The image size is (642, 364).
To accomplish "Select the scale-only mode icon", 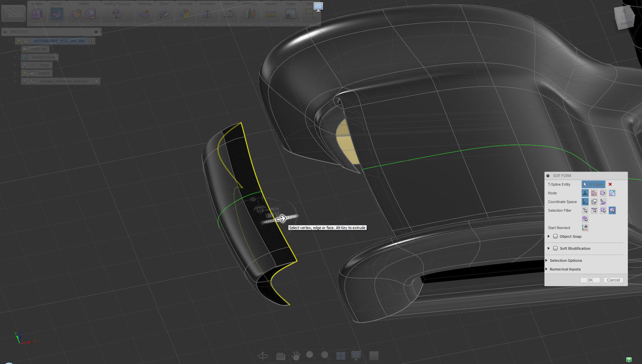I will (612, 193).
